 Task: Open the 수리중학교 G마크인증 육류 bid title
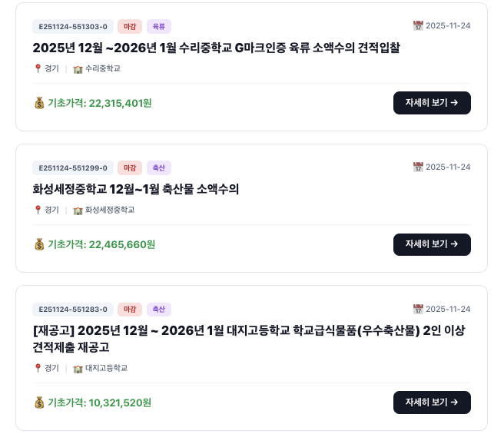[216, 48]
